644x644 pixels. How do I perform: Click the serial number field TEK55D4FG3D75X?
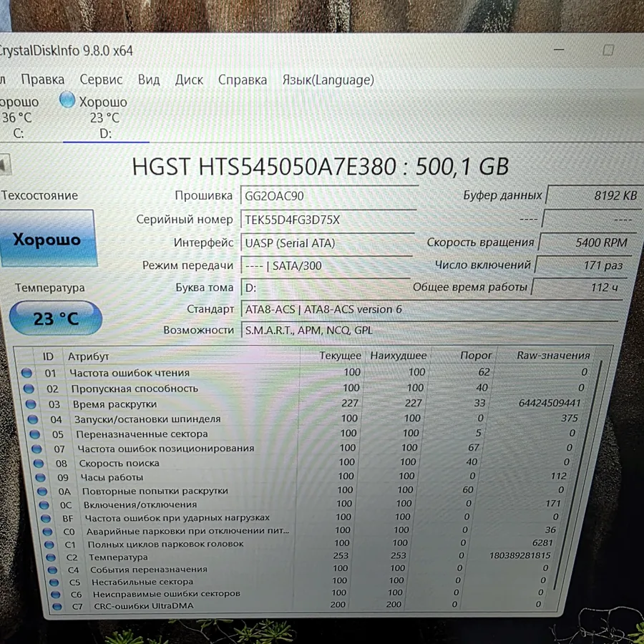pyautogui.click(x=328, y=220)
